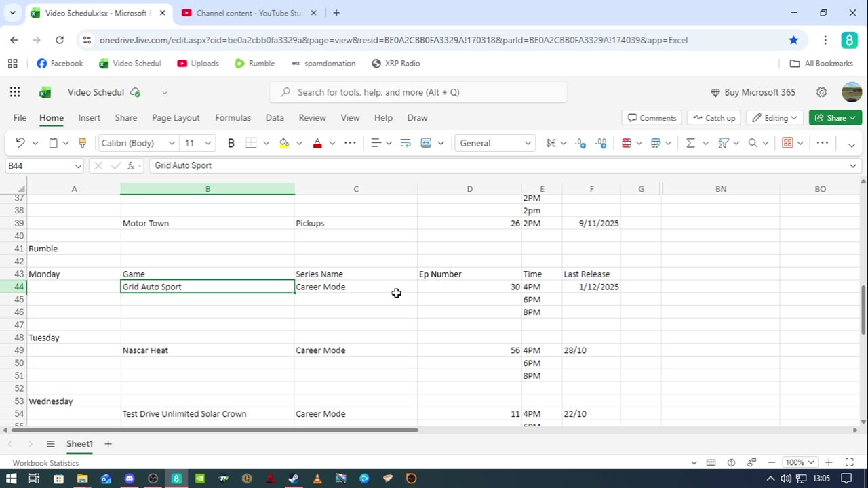Image resolution: width=868 pixels, height=488 pixels.
Task: Zoom in with the plus button
Action: [x=829, y=462]
